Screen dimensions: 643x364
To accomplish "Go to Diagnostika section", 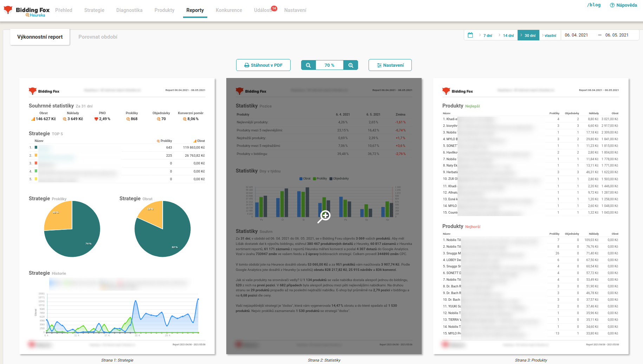I will pos(129,10).
